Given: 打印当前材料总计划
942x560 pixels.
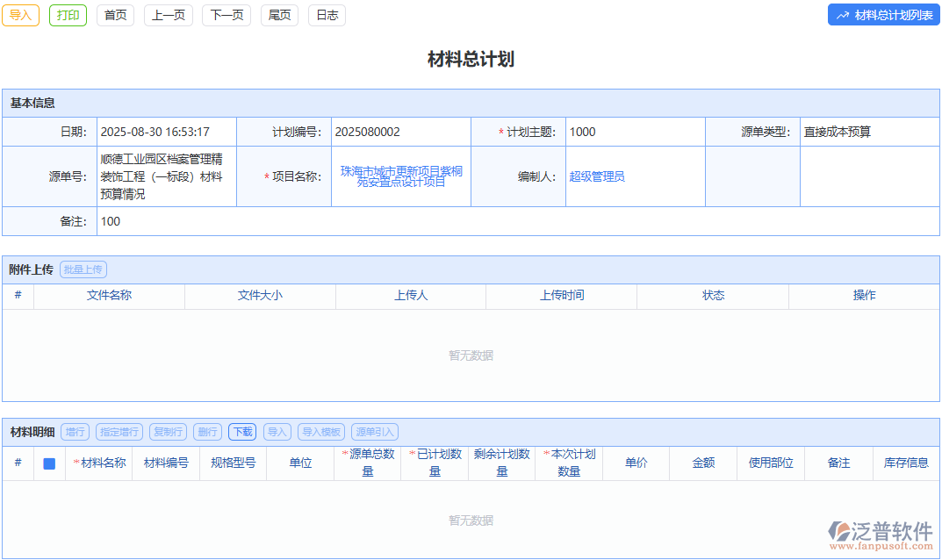Looking at the screenshot, I should click(68, 14).
